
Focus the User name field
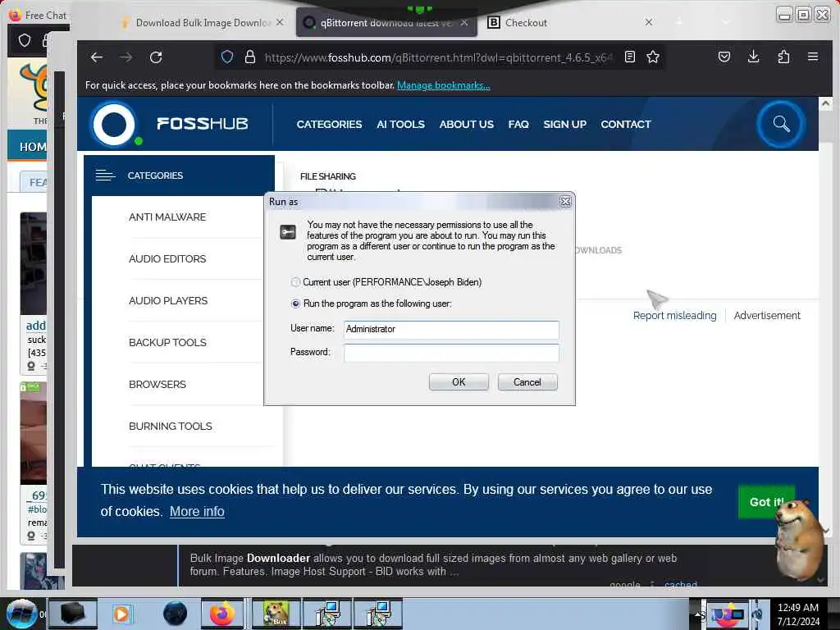451,330
